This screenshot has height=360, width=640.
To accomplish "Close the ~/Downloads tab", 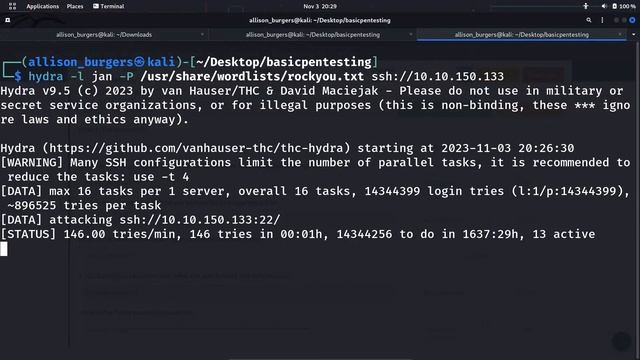I will [x=202, y=35].
